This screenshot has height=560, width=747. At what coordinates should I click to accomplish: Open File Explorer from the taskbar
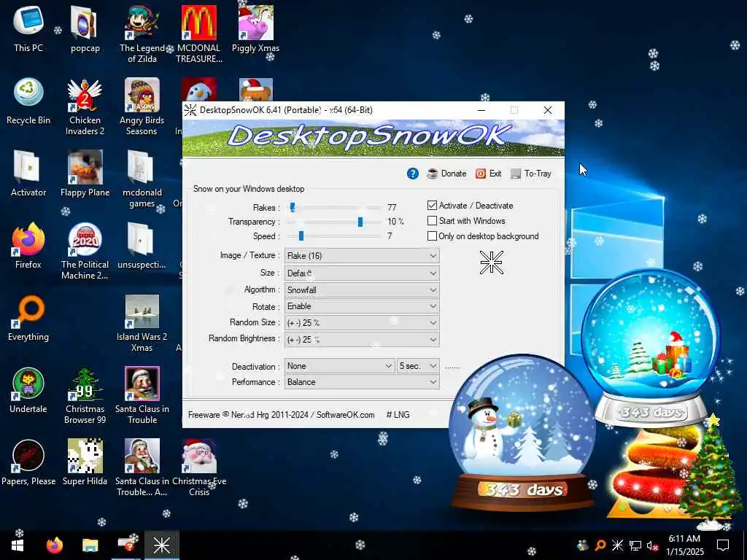(90, 545)
